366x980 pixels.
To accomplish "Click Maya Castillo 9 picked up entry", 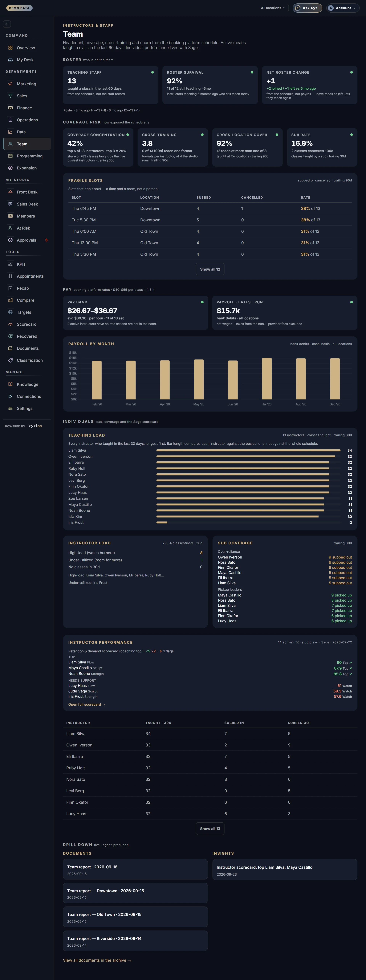I will (285, 595).
